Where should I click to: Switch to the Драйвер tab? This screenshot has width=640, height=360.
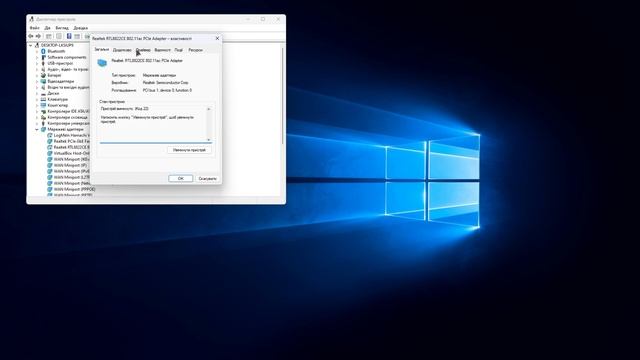[x=143, y=50]
